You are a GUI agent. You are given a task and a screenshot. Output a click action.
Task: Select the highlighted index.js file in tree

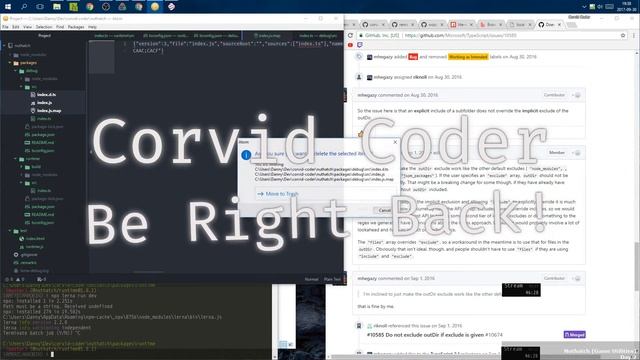44,103
